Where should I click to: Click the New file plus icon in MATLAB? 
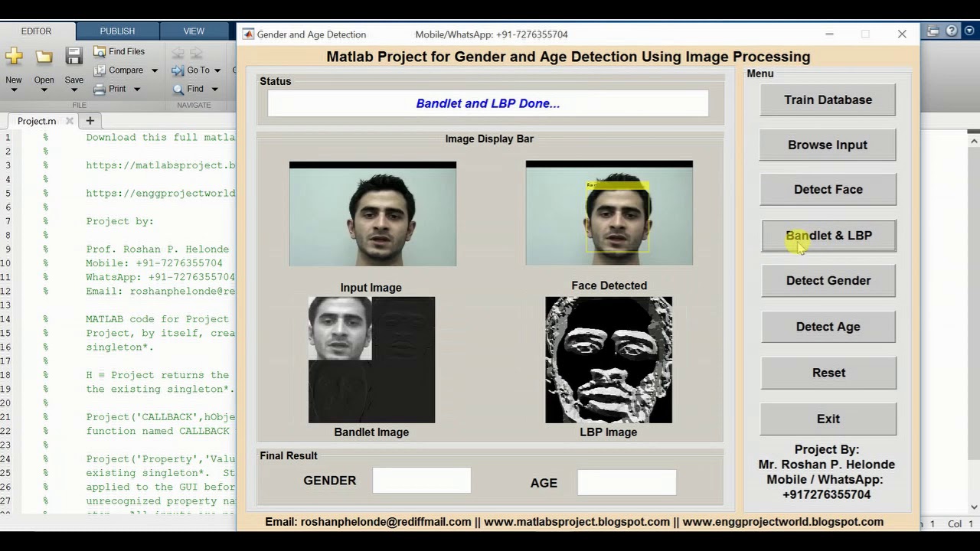(14, 56)
